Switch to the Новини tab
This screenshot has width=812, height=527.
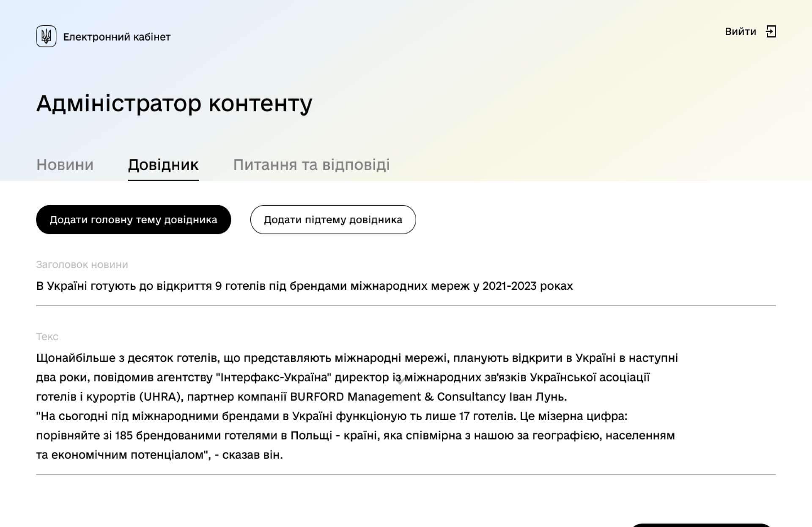coord(65,165)
